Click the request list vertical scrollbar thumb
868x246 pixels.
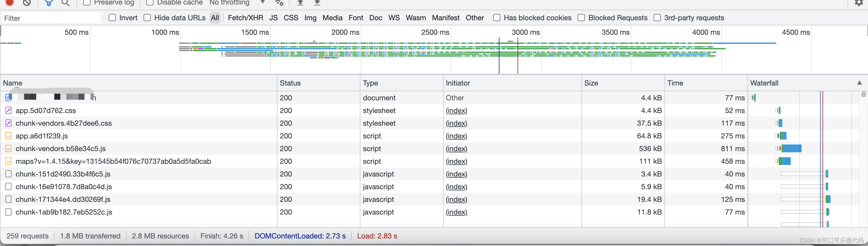point(863,94)
